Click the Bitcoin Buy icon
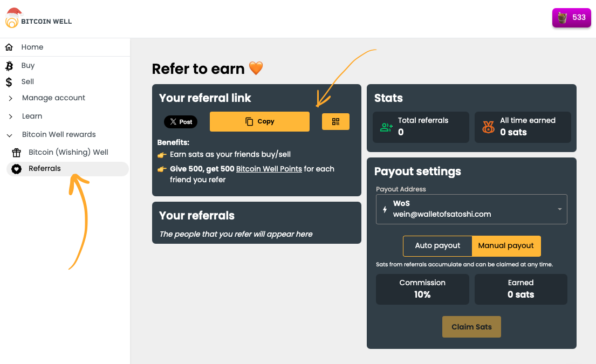 pos(9,66)
